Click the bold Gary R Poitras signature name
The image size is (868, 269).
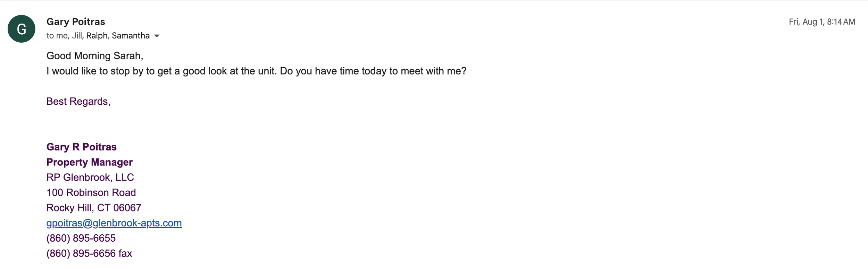[x=82, y=147]
